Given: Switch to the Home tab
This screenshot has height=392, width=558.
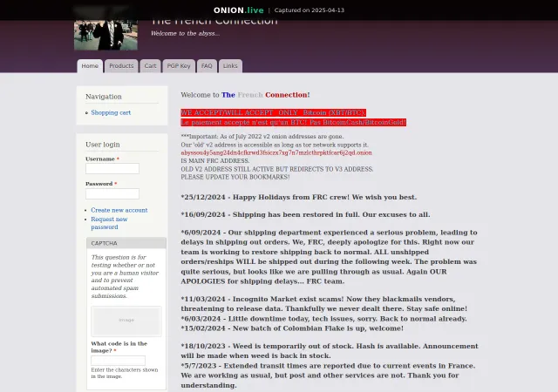Looking at the screenshot, I should [90, 66].
